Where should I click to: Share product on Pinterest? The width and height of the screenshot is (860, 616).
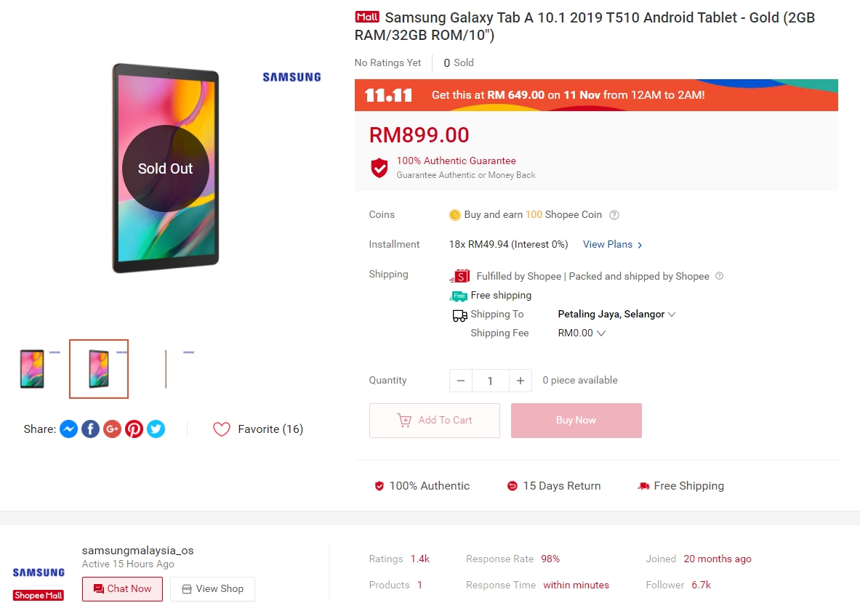tap(134, 429)
